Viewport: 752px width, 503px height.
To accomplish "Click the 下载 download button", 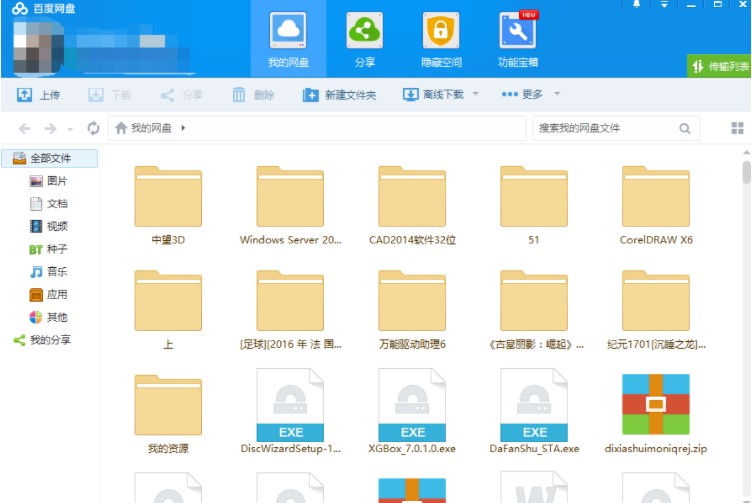I will click(x=110, y=95).
